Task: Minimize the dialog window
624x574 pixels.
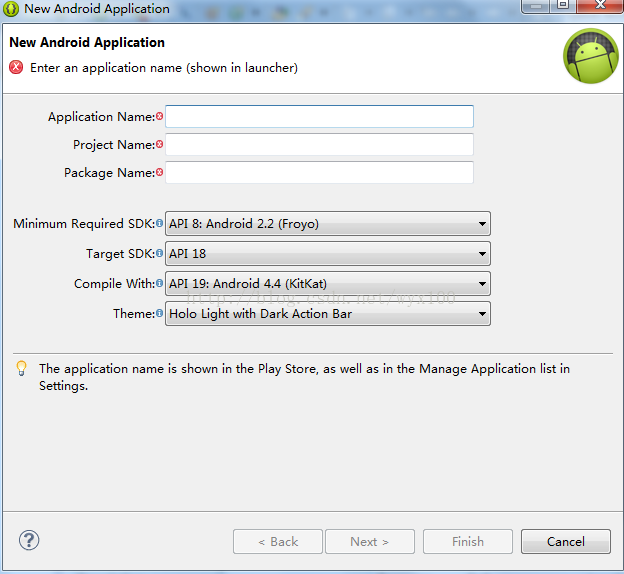Action: click(536, 5)
